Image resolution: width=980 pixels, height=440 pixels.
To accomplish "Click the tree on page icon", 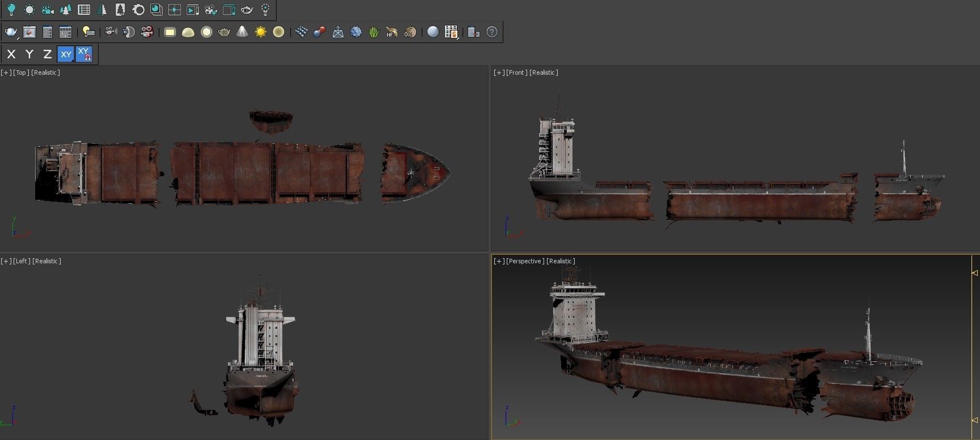I will point(120,10).
